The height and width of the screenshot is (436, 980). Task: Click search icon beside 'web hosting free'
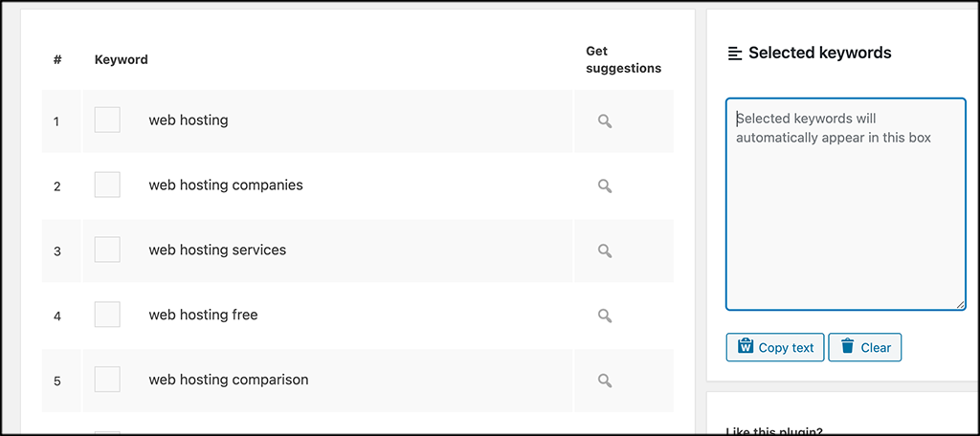pos(604,316)
